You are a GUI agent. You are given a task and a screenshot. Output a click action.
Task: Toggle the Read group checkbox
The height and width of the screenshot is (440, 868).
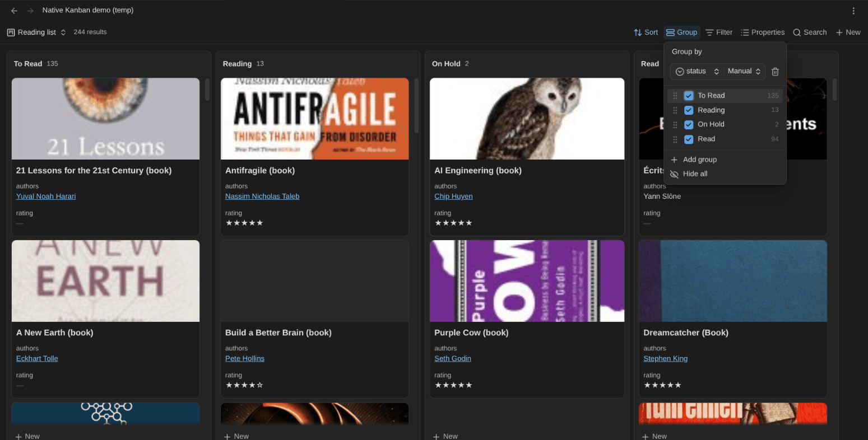[689, 139]
